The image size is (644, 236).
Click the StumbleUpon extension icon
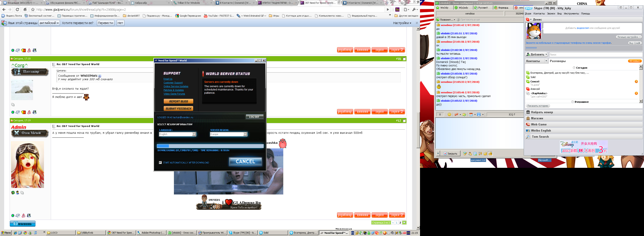(x=397, y=9)
